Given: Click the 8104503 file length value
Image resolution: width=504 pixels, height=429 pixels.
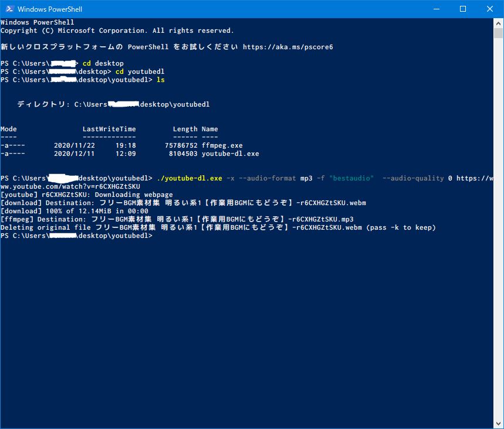Looking at the screenshot, I should tap(183, 154).
